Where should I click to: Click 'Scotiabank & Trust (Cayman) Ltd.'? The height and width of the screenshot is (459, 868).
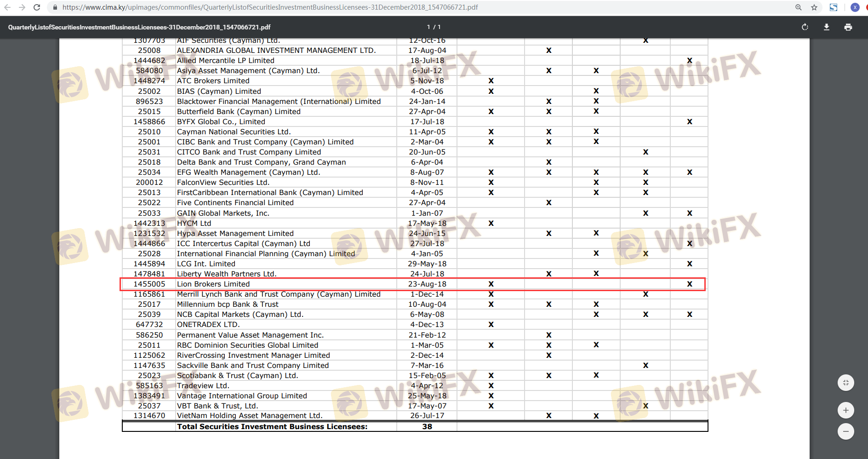coord(238,376)
